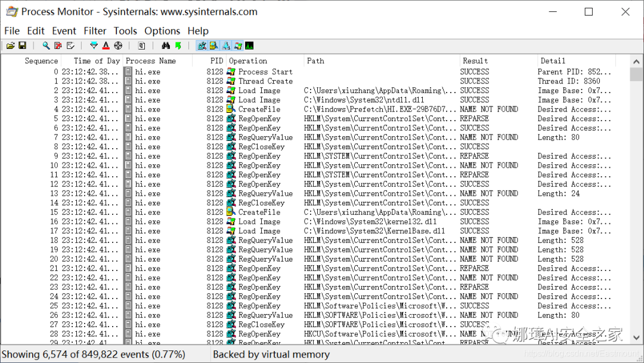The image size is (644, 363).
Task: Open the Filter menu
Action: pos(95,31)
